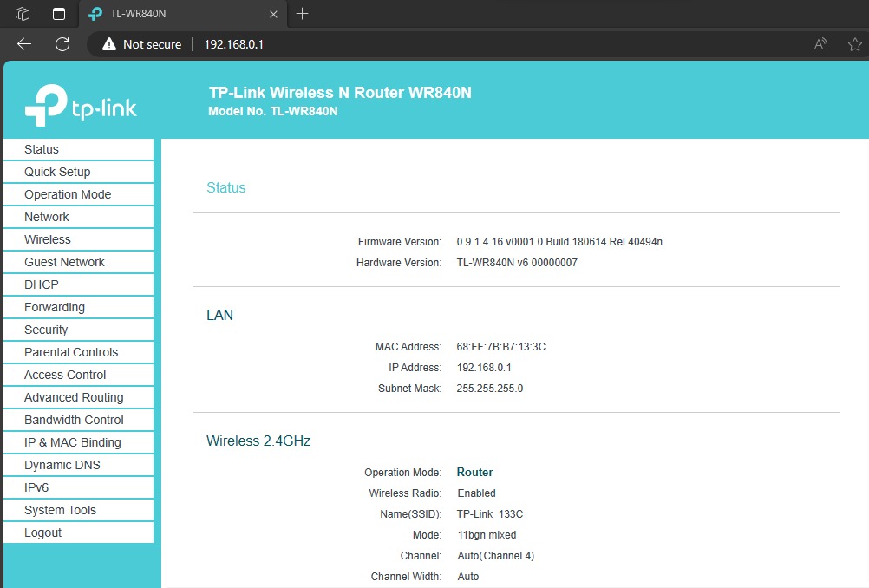Open Quick Setup in the sidebar
This screenshot has height=588, width=869.
pyautogui.click(x=78, y=172)
